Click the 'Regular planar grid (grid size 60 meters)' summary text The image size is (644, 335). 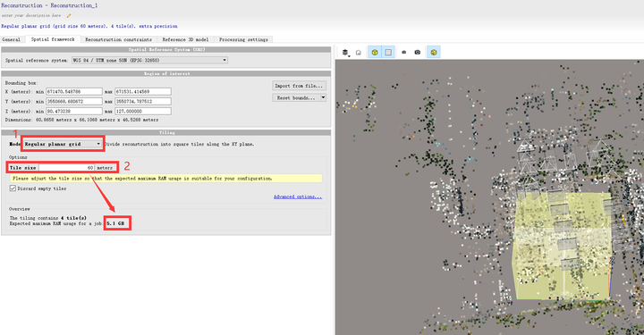pos(89,26)
